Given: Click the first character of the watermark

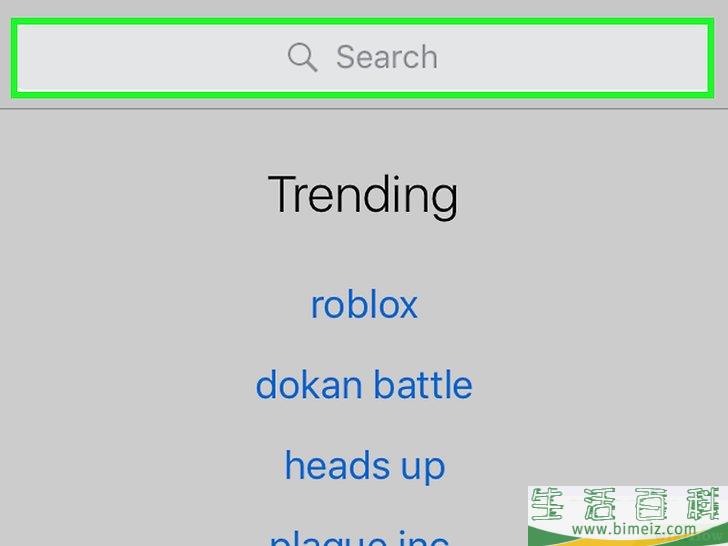Looking at the screenshot, I should tap(547, 505).
